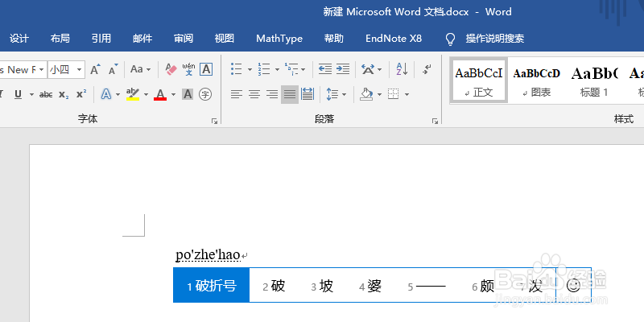Screen dimensions: 644x322
Task: Open Asian layout options icon
Action: (x=368, y=69)
